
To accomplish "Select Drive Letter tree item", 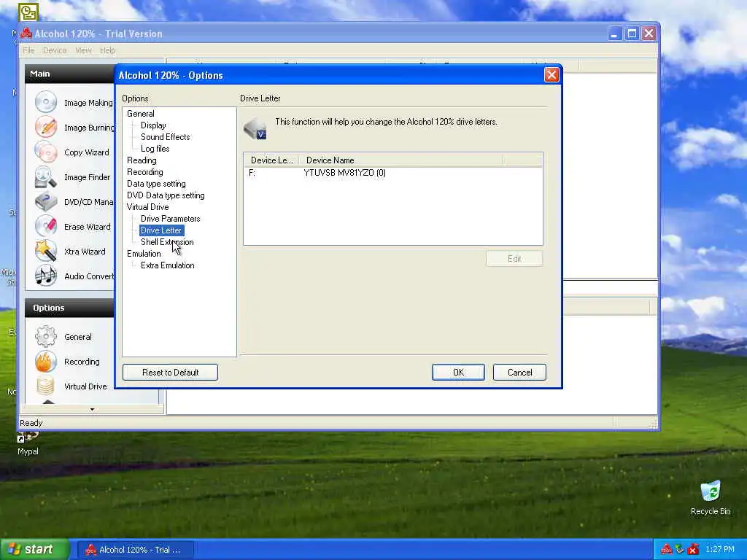I will (161, 230).
